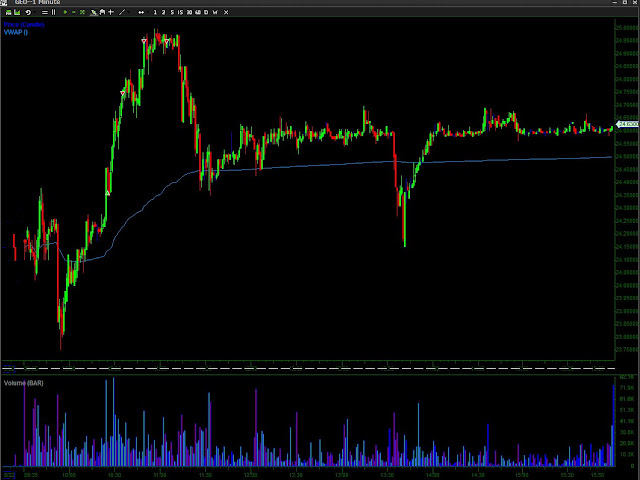Click the green zoom-in dot icon

65,12
